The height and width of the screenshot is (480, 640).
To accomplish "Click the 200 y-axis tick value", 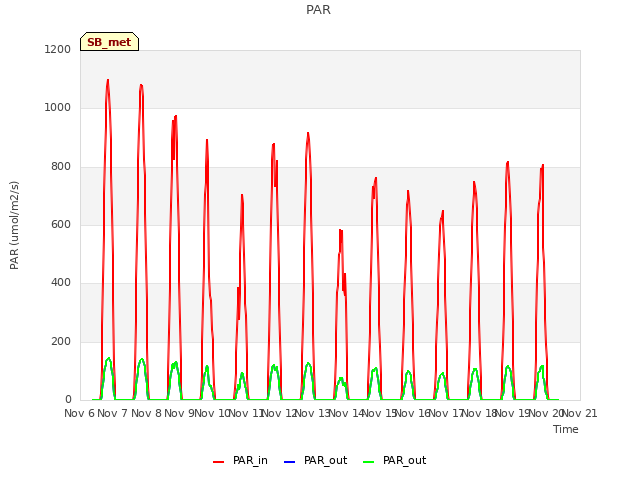I will click(61, 341).
